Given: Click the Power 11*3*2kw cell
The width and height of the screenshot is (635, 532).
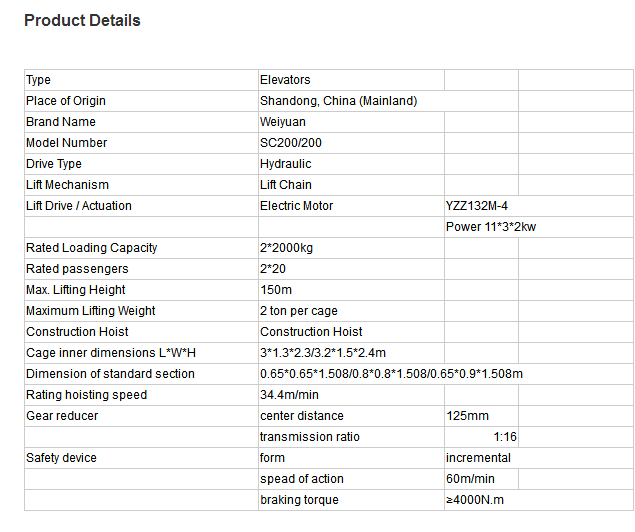Looking at the screenshot, I should (x=492, y=227).
